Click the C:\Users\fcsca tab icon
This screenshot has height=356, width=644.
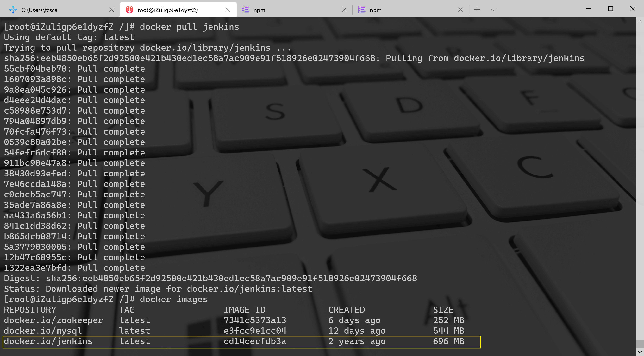click(x=13, y=10)
